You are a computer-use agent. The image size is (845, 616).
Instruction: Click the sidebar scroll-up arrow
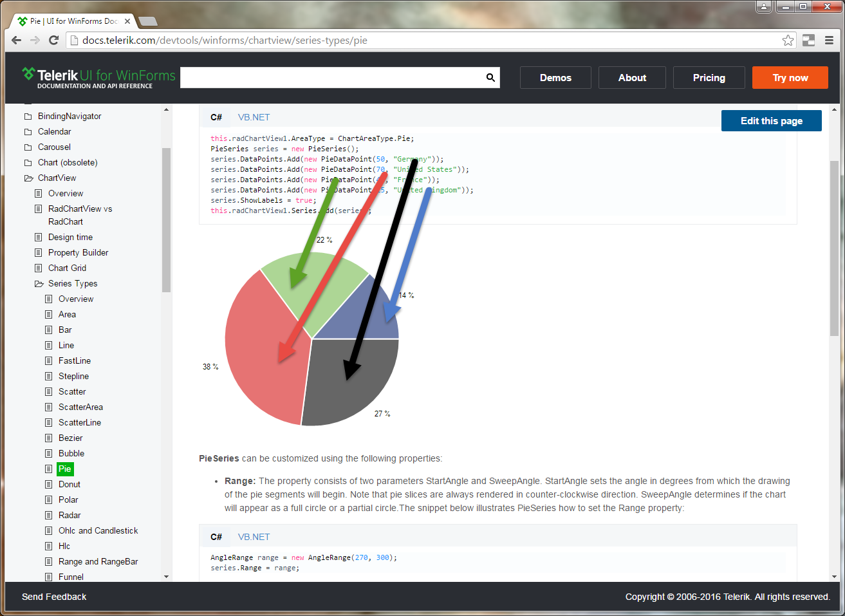tap(166, 109)
